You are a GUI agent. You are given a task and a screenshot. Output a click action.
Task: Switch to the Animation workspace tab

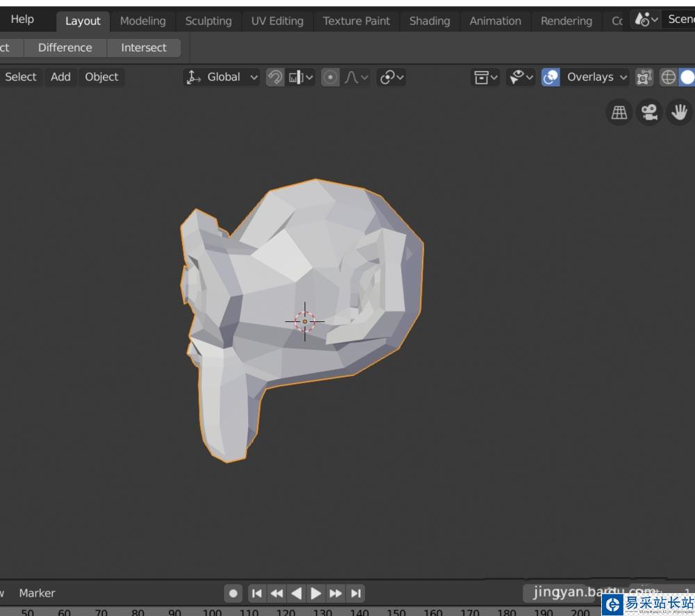pos(495,21)
